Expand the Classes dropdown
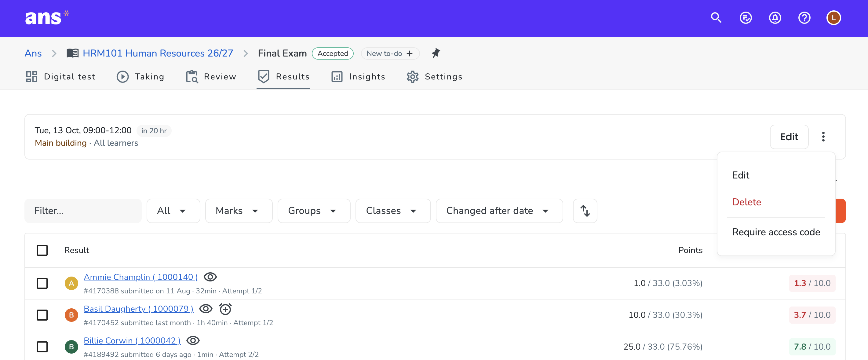The height and width of the screenshot is (360, 868). point(393,211)
